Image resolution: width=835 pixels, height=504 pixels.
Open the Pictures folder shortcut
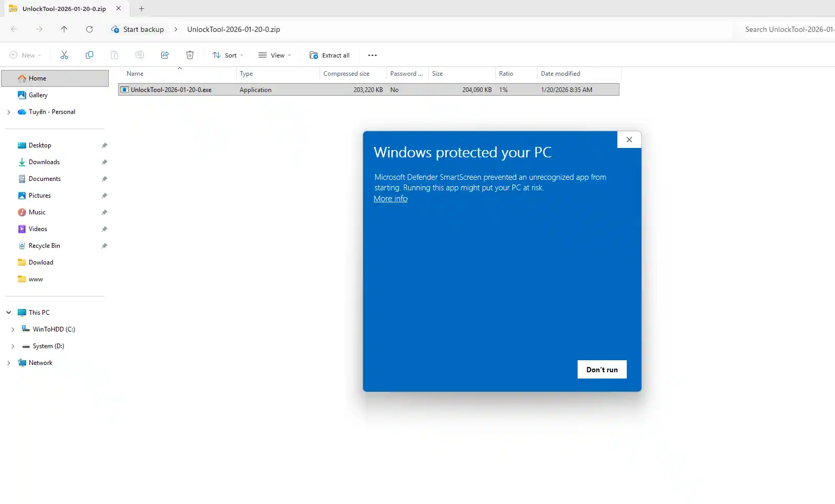pos(40,196)
